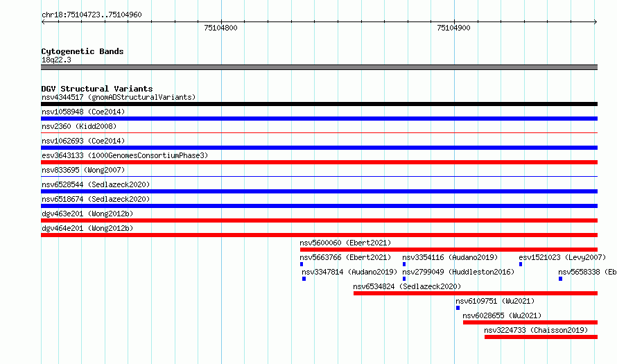The image size is (617, 364).
Task: Open the nsv3224733 (Chaisson2019) label
Action: pos(536,330)
